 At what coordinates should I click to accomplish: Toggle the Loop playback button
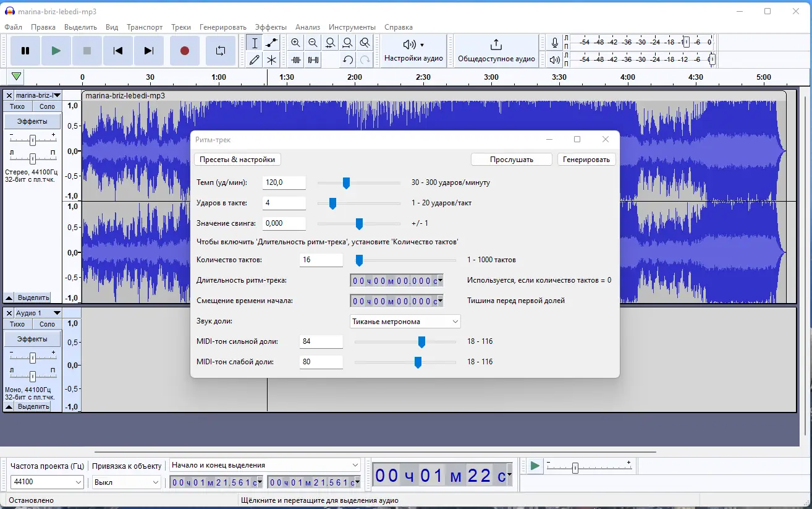221,51
